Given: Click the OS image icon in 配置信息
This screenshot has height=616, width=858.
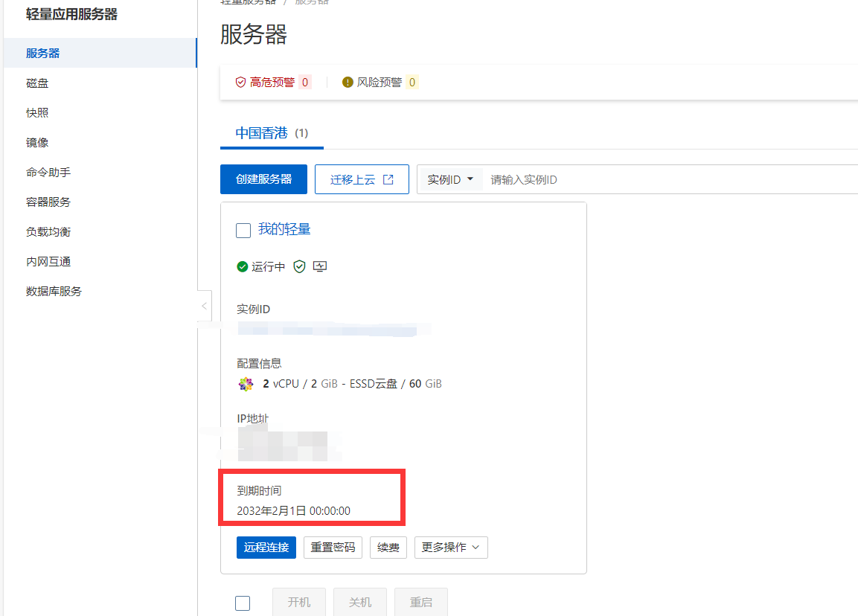Looking at the screenshot, I should (x=246, y=384).
